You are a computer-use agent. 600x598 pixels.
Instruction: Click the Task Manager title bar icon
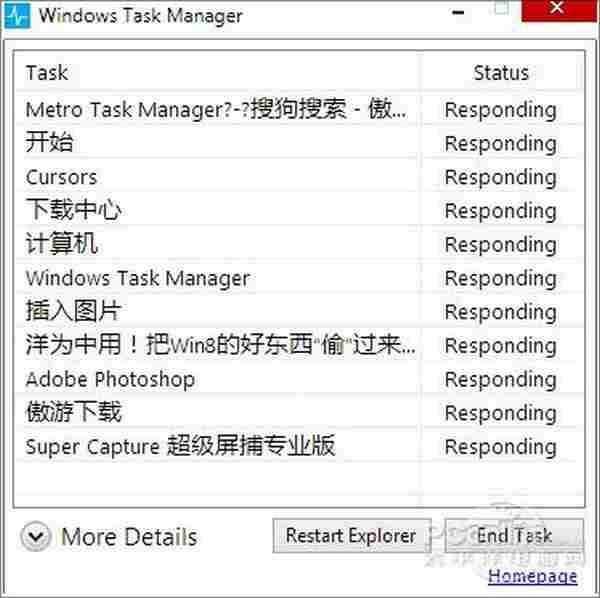coord(18,16)
